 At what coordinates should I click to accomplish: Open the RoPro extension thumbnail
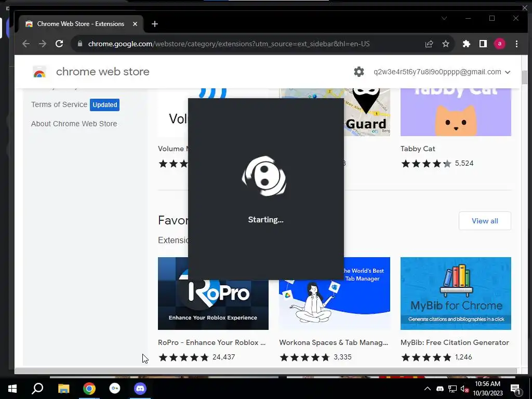[213, 294]
